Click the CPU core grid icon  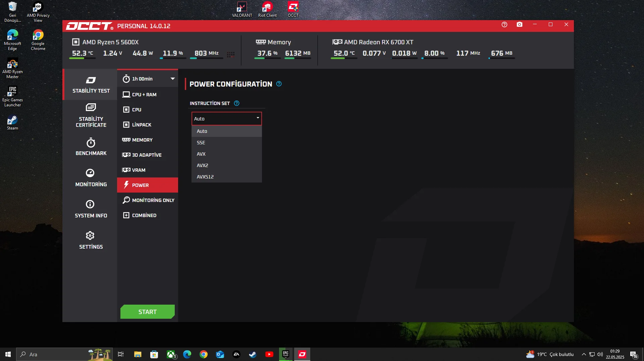pos(231,54)
